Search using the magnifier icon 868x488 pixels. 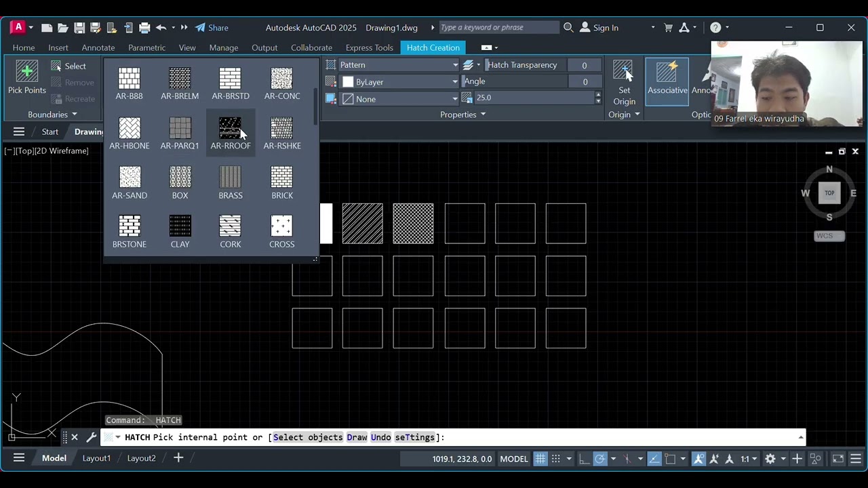pos(568,28)
